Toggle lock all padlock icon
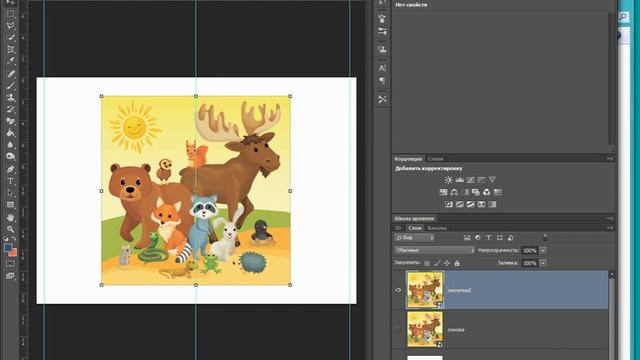The width and height of the screenshot is (640, 360). [x=457, y=263]
